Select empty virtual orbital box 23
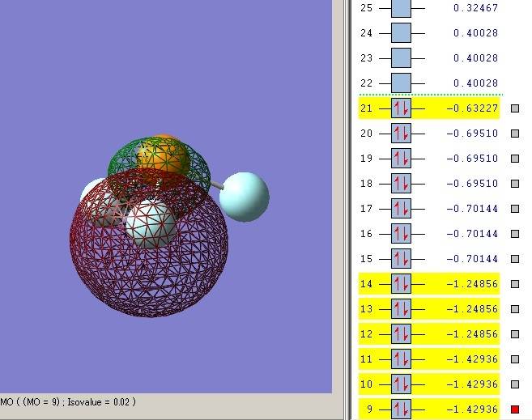Image resolution: width=532 pixels, height=420 pixels. tap(401, 58)
